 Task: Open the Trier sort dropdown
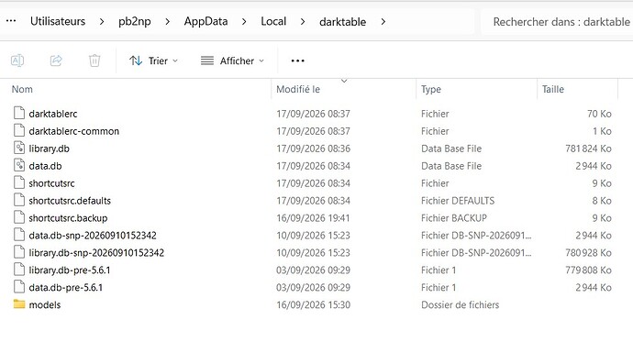(x=153, y=61)
